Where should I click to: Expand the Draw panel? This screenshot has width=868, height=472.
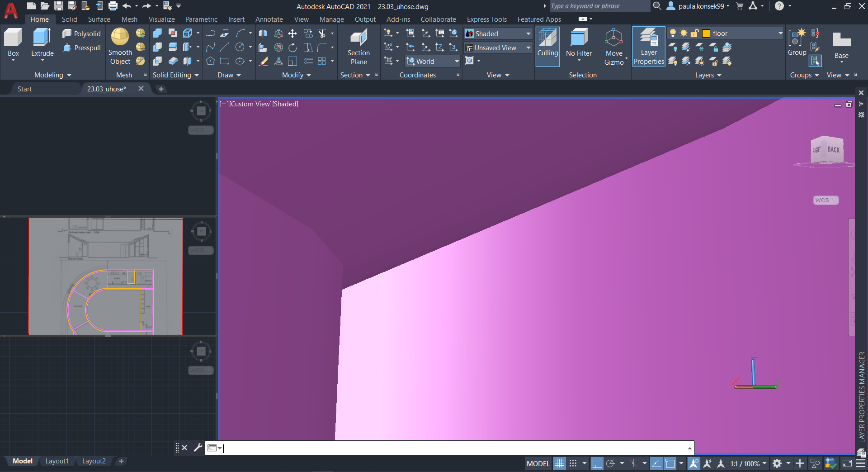coord(229,75)
